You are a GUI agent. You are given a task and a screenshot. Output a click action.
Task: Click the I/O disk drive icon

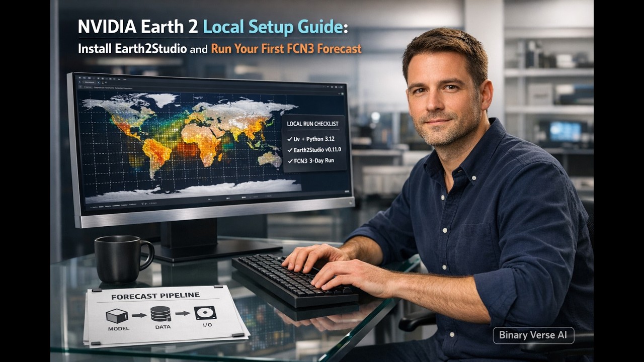(205, 313)
